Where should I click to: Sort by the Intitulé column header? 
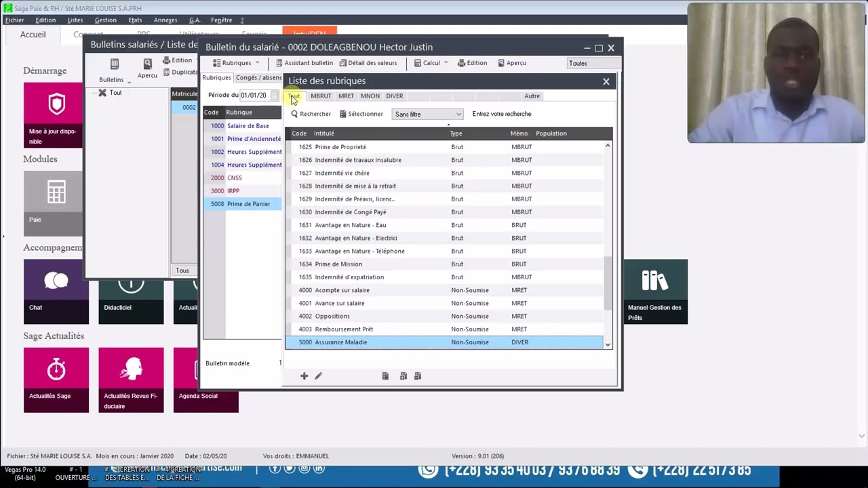pos(324,134)
